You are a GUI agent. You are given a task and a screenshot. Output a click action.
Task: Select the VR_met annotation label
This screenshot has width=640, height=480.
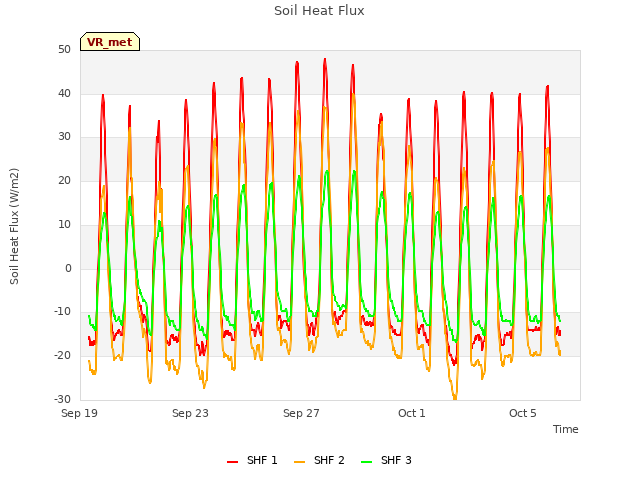110,42
